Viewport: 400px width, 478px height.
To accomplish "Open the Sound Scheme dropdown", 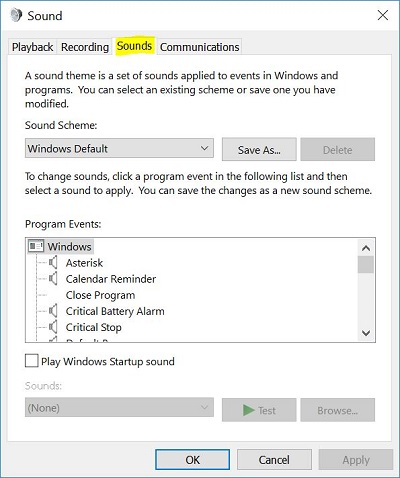I will 119,148.
